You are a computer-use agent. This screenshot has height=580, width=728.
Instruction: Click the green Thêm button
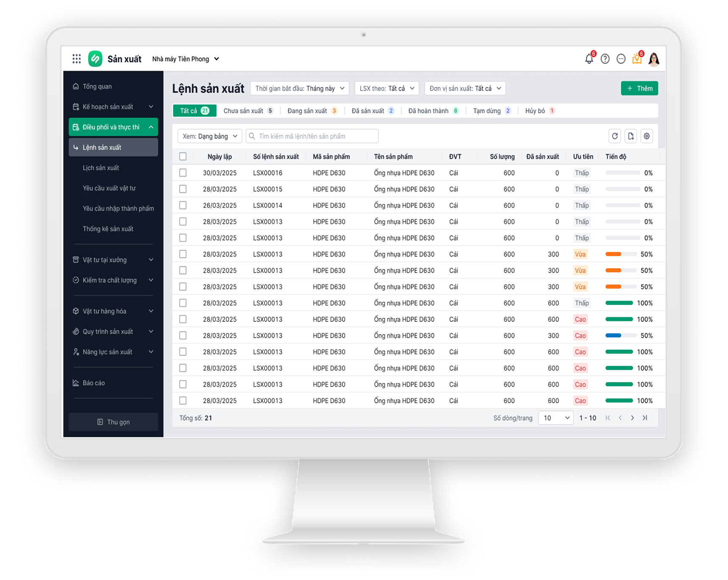point(639,88)
